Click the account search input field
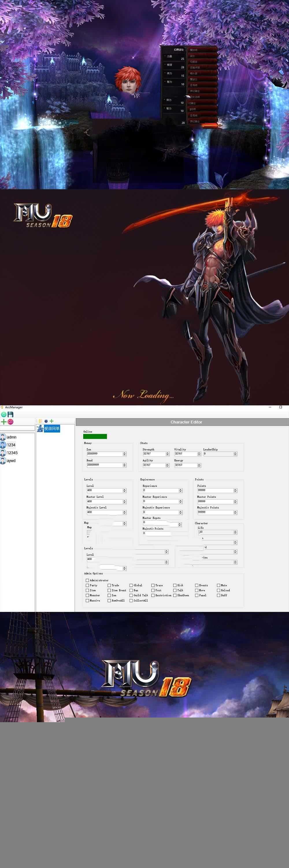Viewport: 289px width, 868px height. tap(17, 428)
